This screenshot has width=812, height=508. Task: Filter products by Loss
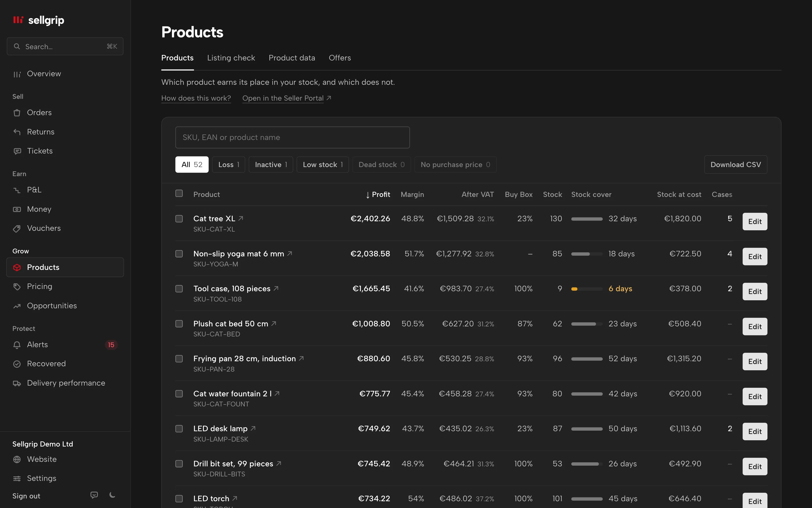(x=229, y=165)
